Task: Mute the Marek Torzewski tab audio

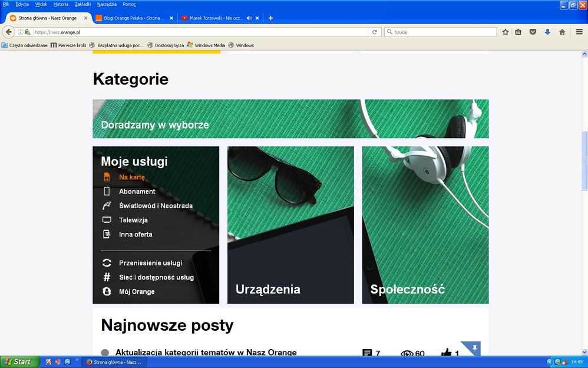Action: pos(248,18)
